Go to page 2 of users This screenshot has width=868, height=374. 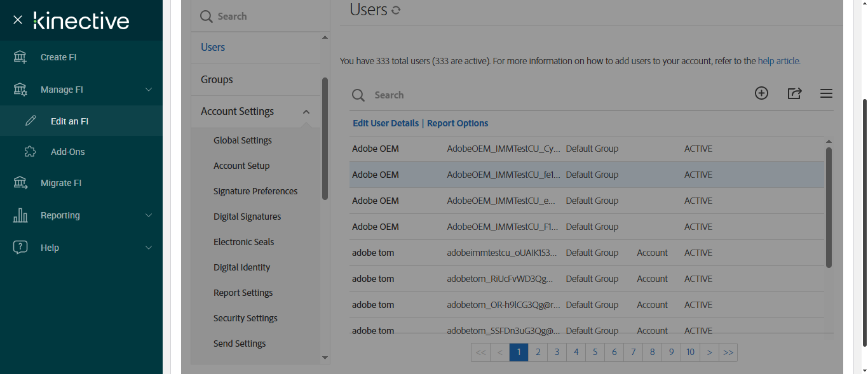[x=538, y=352]
